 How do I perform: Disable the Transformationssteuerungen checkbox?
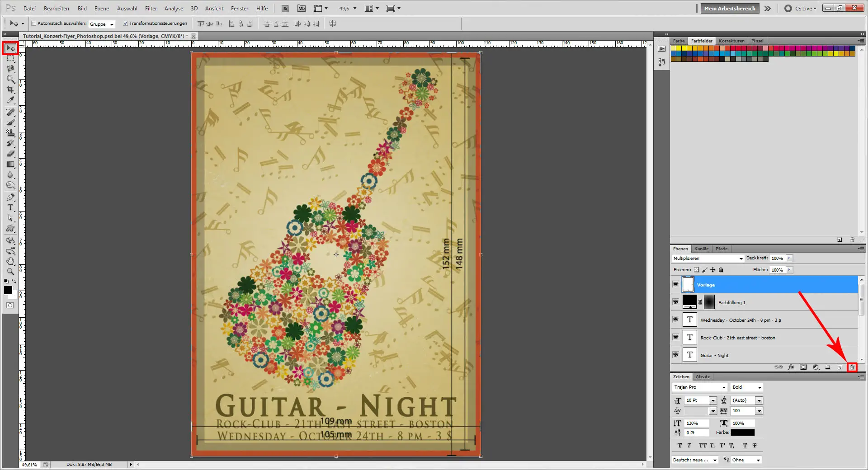[126, 23]
